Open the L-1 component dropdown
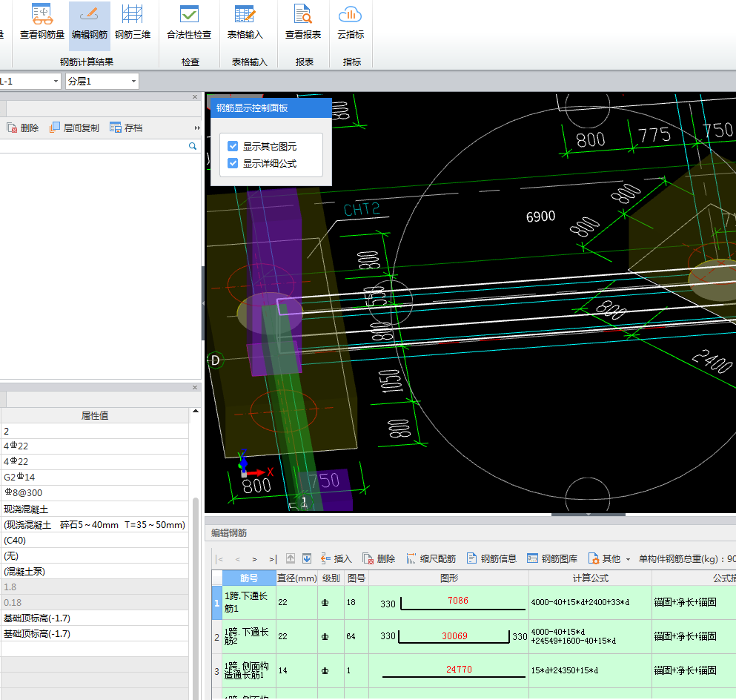736x700 pixels. coord(56,82)
